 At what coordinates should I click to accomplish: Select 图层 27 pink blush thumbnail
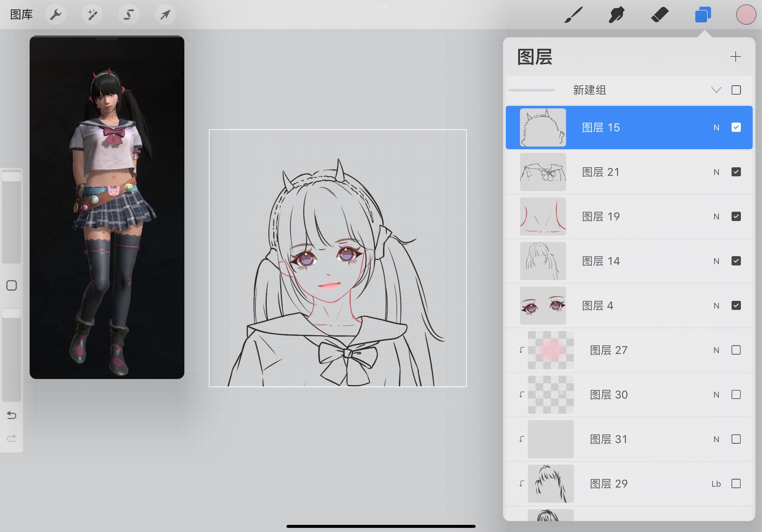click(551, 350)
